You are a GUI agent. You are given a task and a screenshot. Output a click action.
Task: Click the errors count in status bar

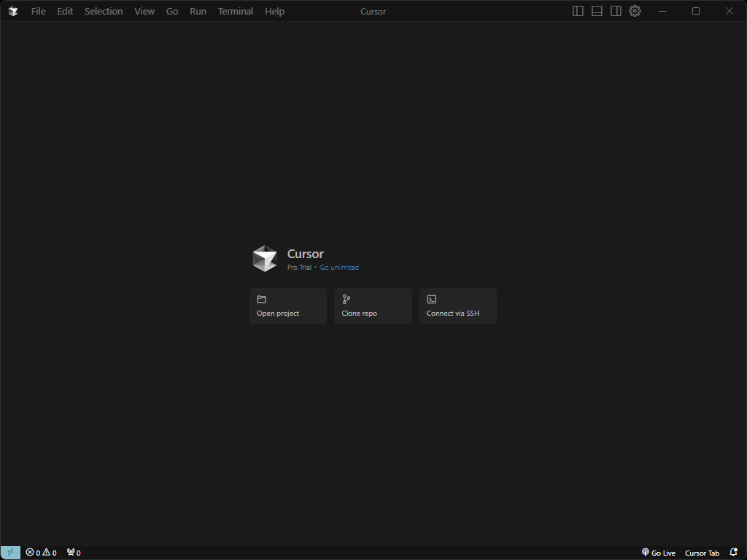[33, 553]
